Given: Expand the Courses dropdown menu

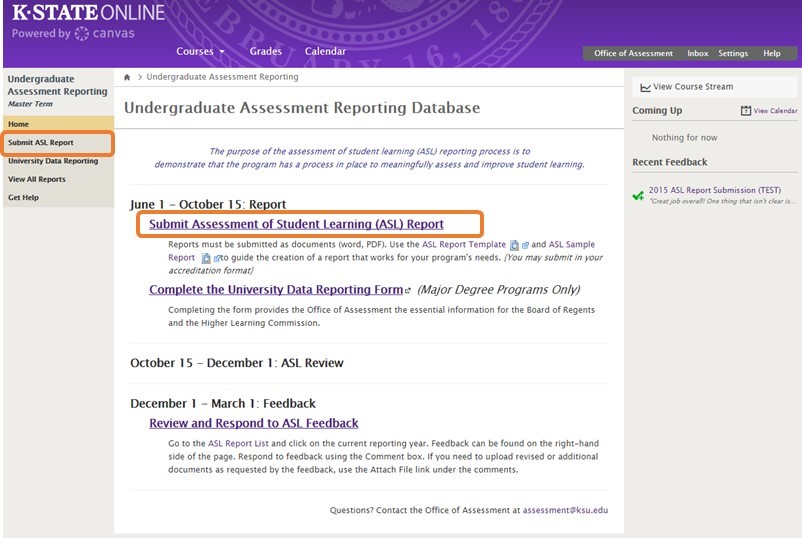Looking at the screenshot, I should pyautogui.click(x=200, y=52).
